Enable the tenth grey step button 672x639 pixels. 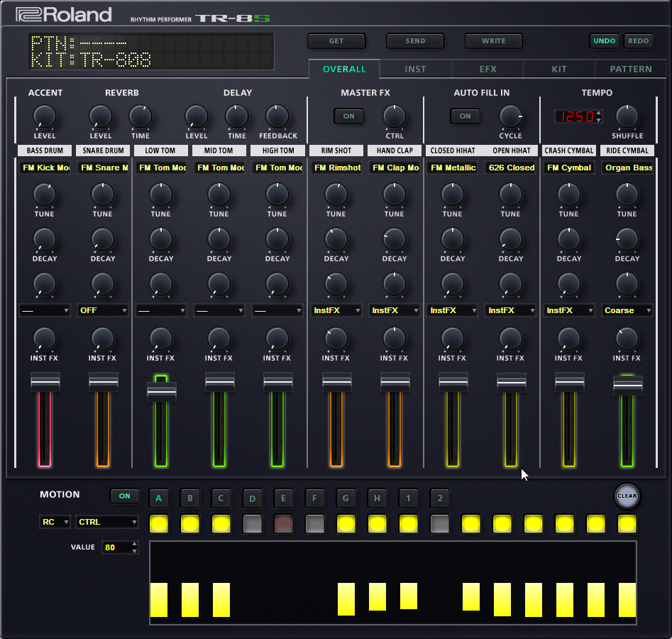point(440,524)
